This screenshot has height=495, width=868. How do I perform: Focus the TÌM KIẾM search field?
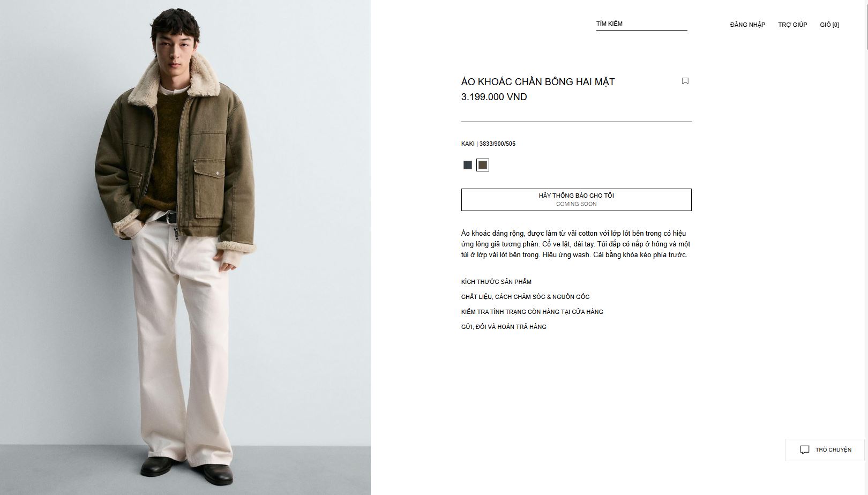[641, 24]
